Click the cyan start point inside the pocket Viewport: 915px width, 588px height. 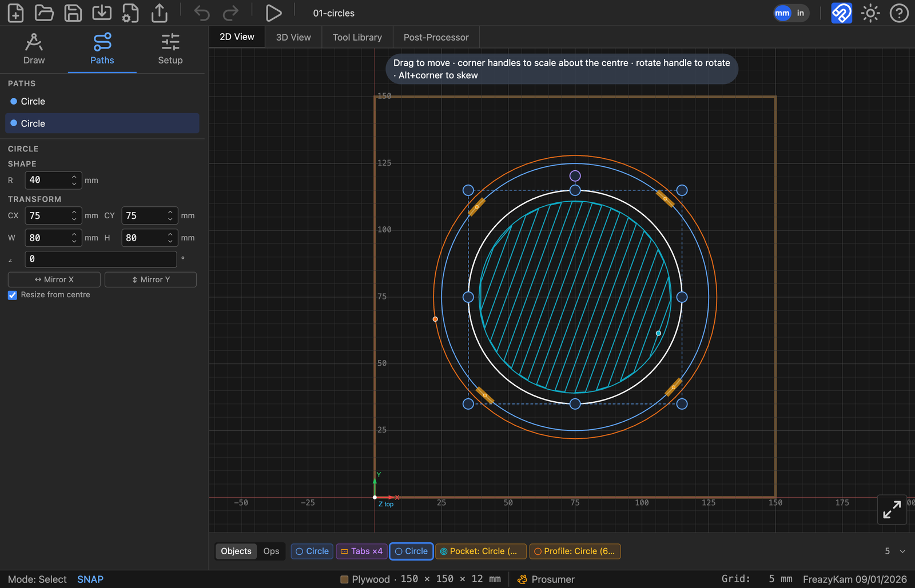coord(658,333)
